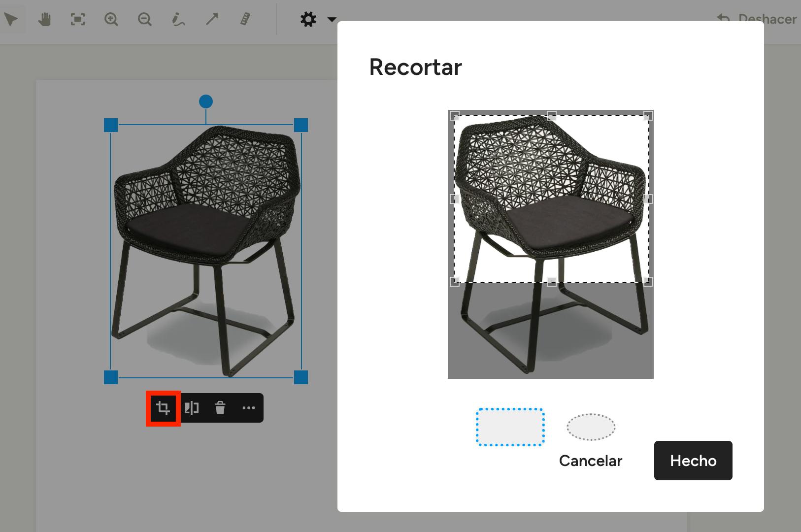The image size is (801, 532).
Task: Delete image with trash icon
Action: coord(220,408)
